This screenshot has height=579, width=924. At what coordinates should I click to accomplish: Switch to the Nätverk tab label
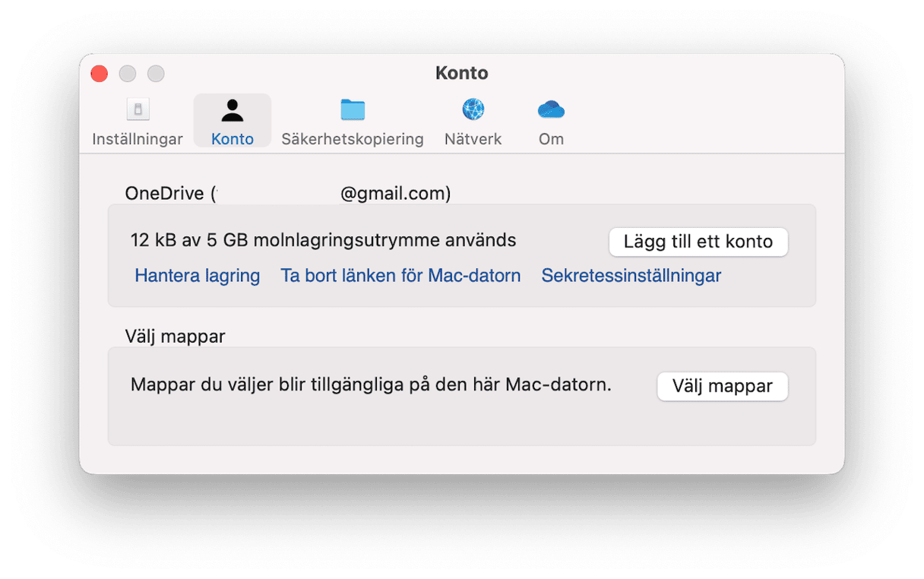click(473, 139)
